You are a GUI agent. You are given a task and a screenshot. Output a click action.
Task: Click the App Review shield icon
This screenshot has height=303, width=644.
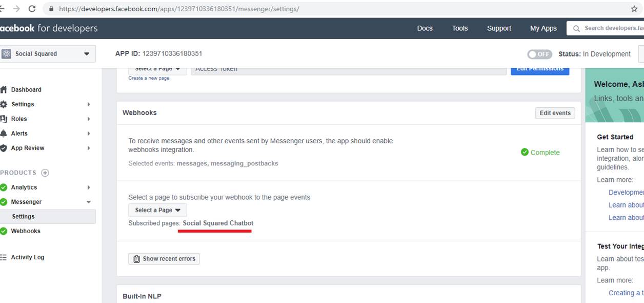(x=4, y=148)
